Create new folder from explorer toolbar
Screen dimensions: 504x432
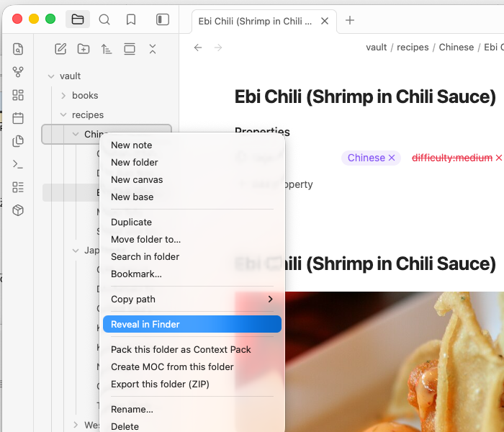(84, 49)
